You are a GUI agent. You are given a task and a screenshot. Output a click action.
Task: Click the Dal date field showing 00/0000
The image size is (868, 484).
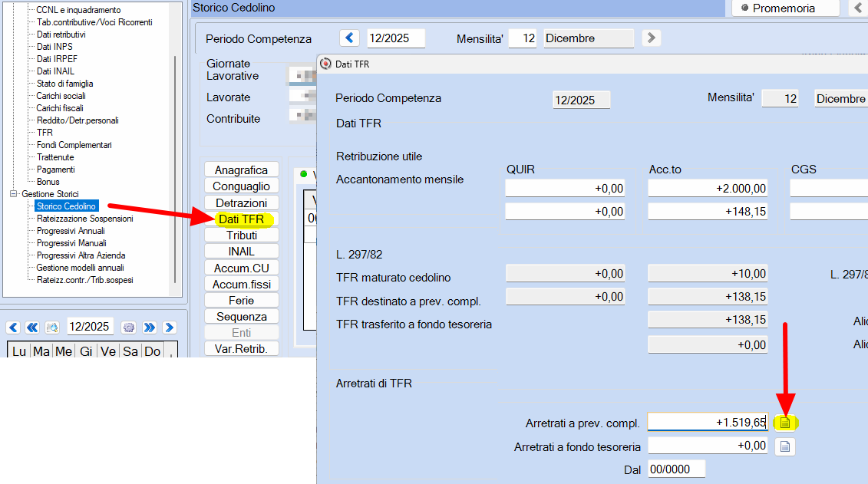(x=676, y=469)
